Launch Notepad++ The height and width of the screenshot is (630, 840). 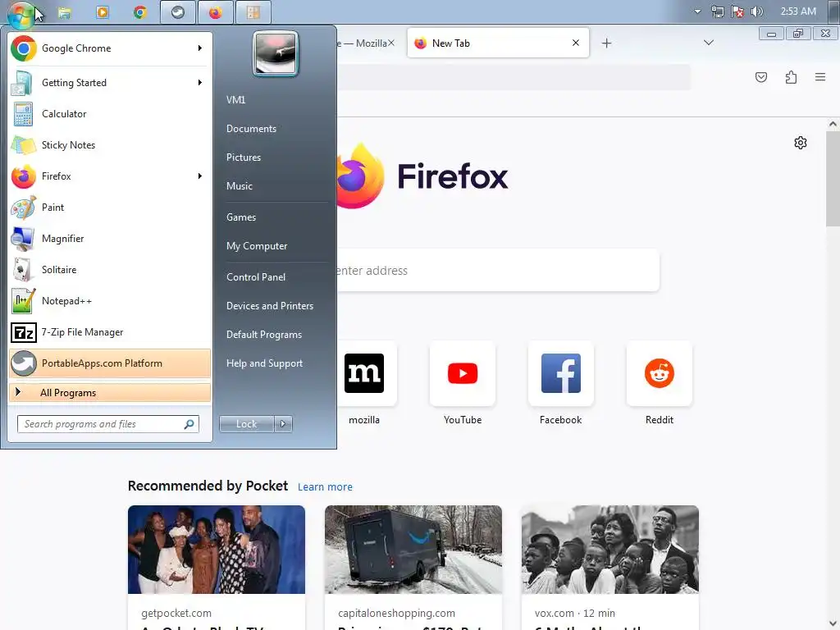(x=110, y=300)
